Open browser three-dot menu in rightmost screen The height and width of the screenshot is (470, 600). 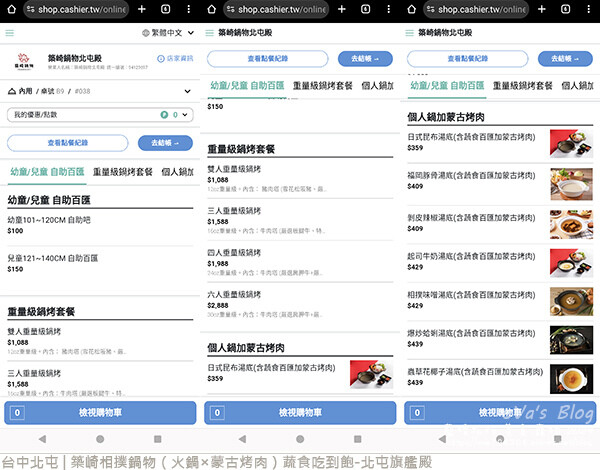[587, 9]
